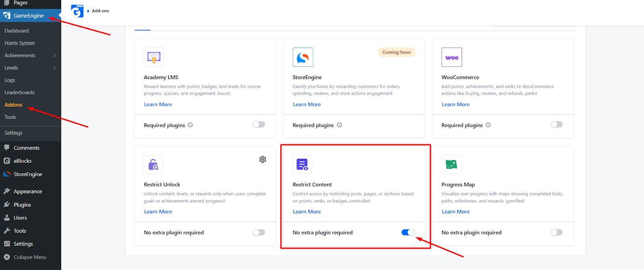644x270 pixels.
Task: Enable the Progress Map addon toggle
Action: coord(557,232)
